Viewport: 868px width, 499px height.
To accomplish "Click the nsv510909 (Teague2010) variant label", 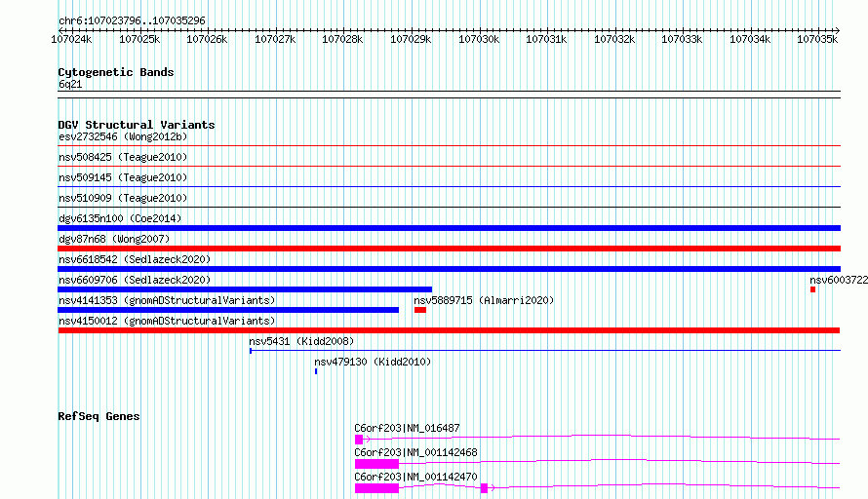I will point(123,198).
